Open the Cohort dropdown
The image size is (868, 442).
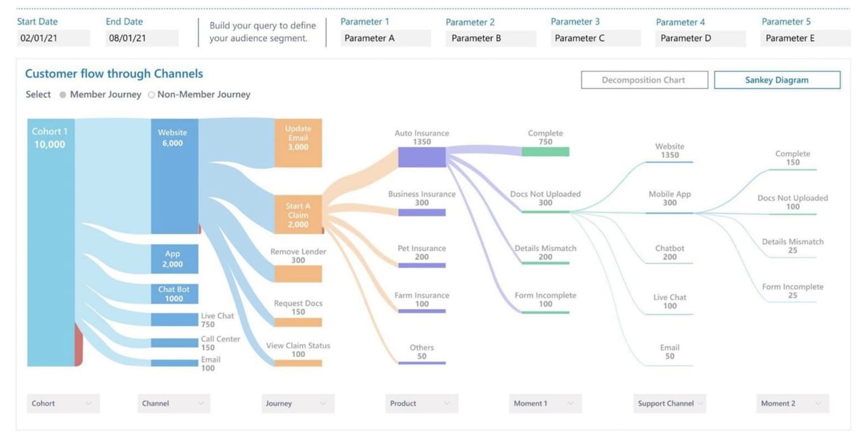(x=62, y=403)
